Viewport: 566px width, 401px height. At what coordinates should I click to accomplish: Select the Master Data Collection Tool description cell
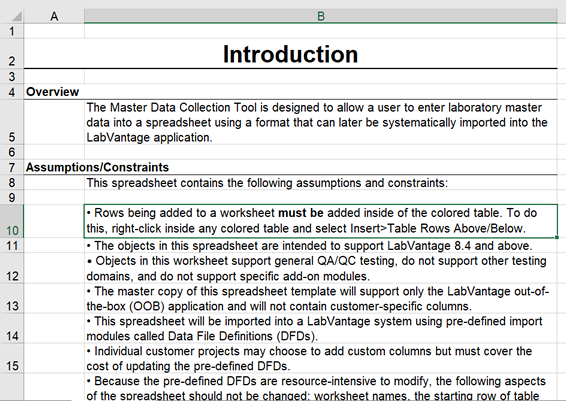pos(321,122)
